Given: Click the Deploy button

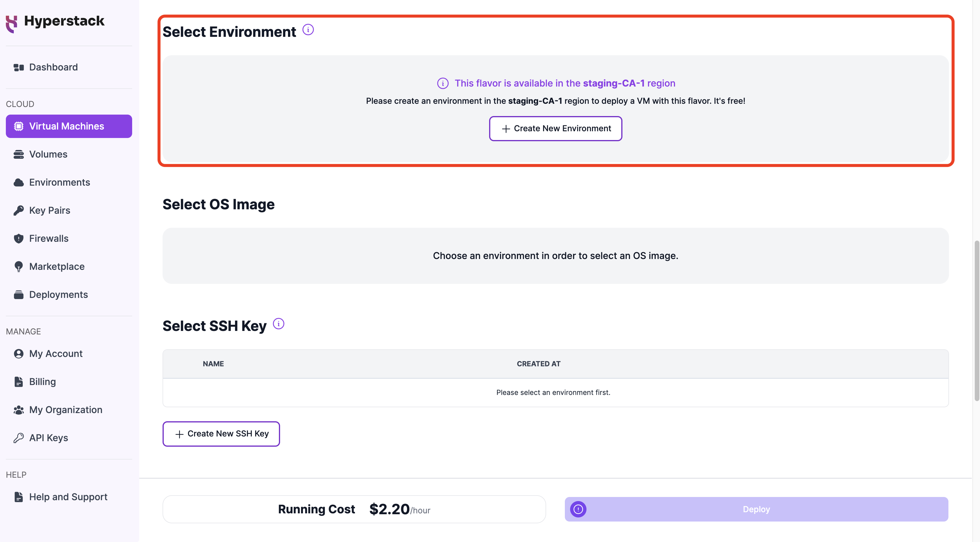Looking at the screenshot, I should [756, 509].
